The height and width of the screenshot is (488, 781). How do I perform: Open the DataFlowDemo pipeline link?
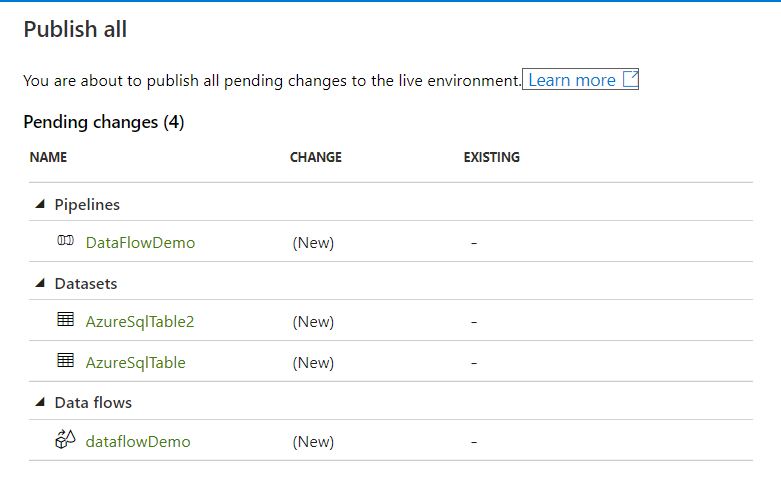(x=140, y=243)
